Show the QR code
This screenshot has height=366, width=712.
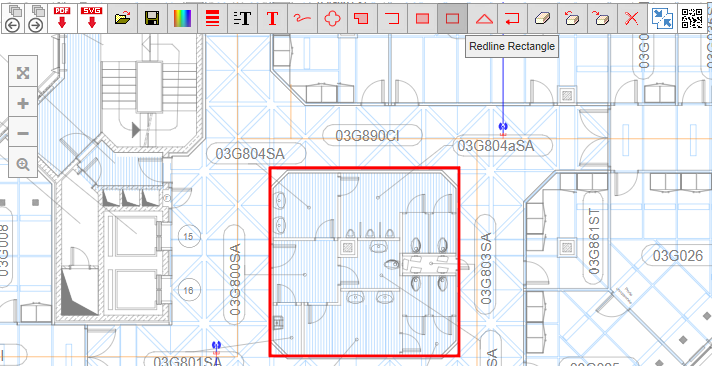pos(692,18)
